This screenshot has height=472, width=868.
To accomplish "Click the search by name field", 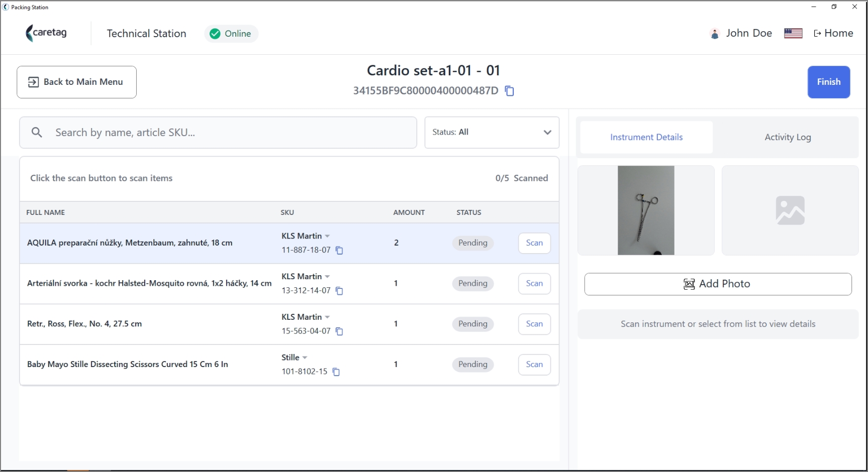I will [218, 133].
